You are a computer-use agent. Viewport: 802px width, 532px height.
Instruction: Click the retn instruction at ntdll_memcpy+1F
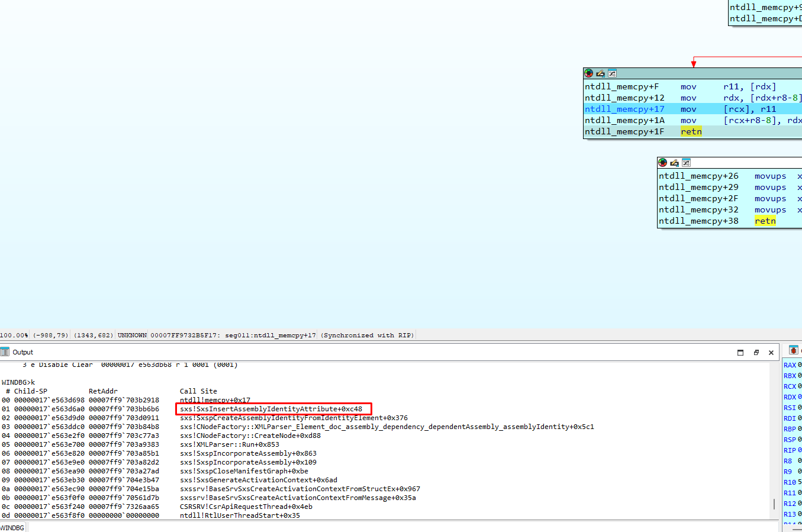click(691, 132)
